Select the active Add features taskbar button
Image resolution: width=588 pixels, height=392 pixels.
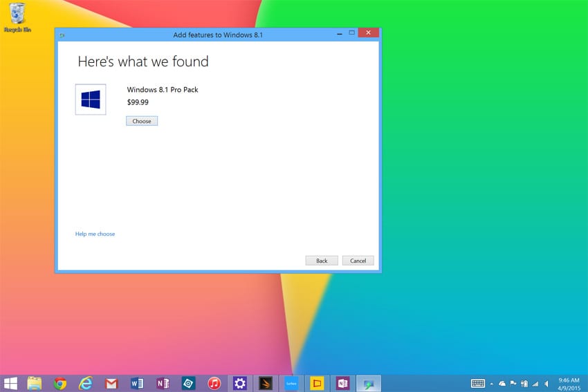click(368, 384)
